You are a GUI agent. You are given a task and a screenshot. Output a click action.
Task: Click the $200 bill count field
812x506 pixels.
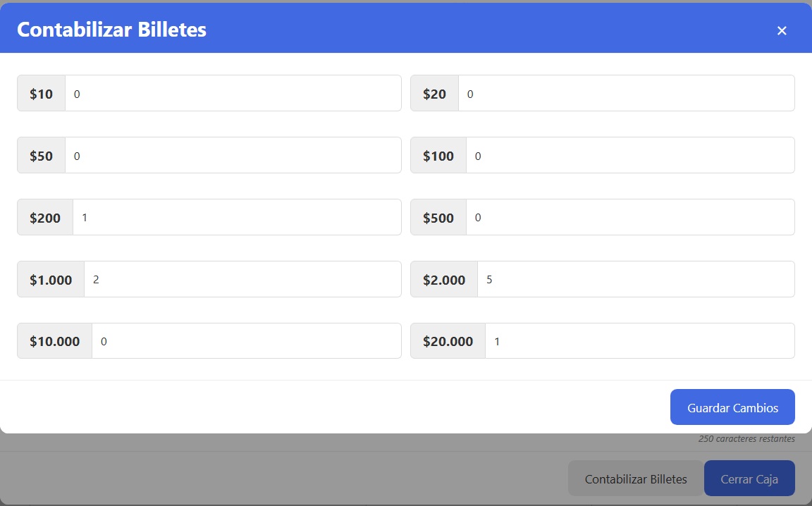click(237, 218)
